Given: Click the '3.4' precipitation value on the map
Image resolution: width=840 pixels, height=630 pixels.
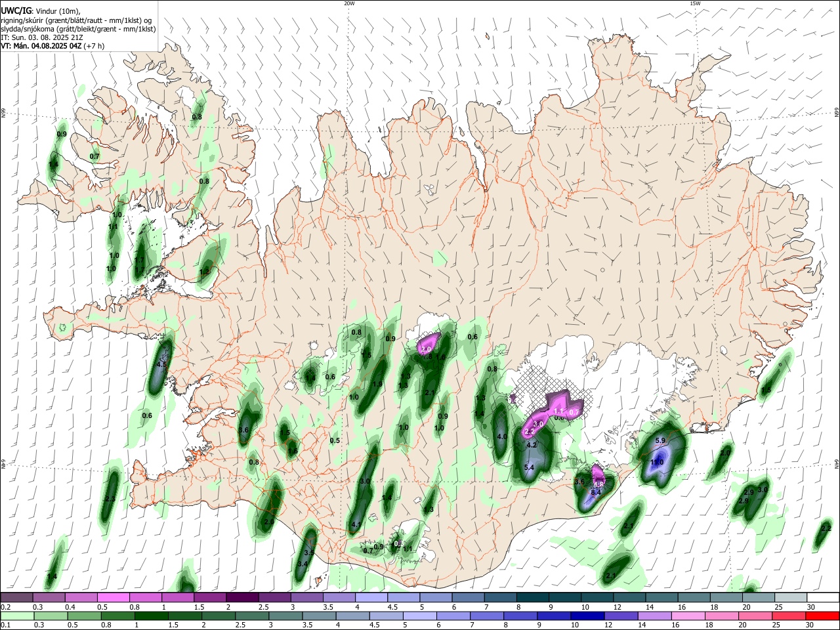Looking at the screenshot, I should pyautogui.click(x=303, y=564).
